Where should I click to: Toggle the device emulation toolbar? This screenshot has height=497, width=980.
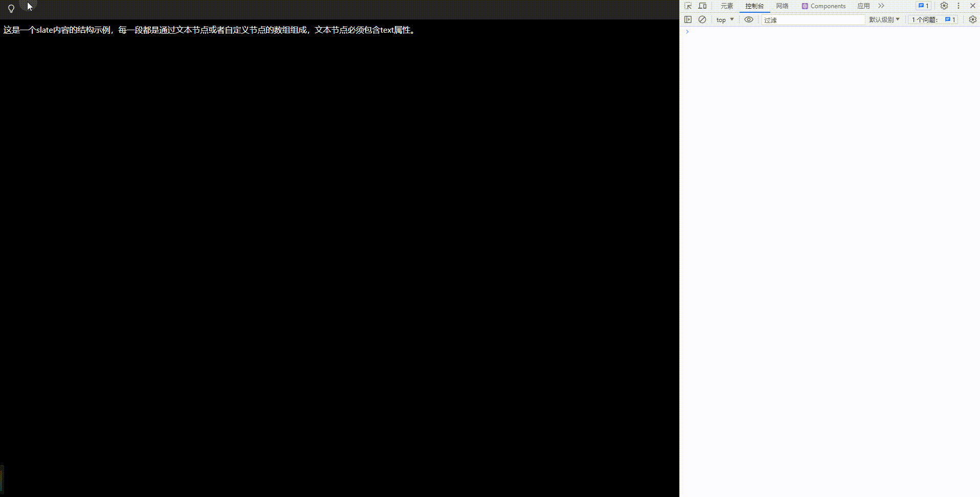[x=702, y=6]
